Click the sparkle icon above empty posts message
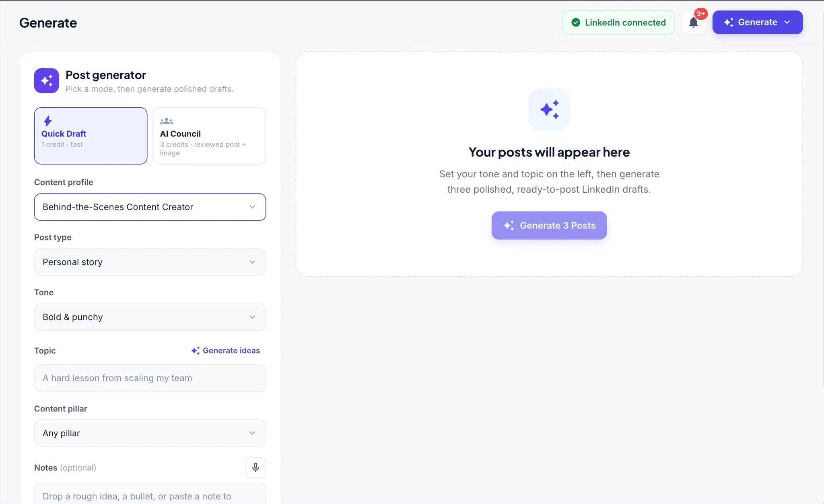The image size is (824, 504). pos(549,109)
